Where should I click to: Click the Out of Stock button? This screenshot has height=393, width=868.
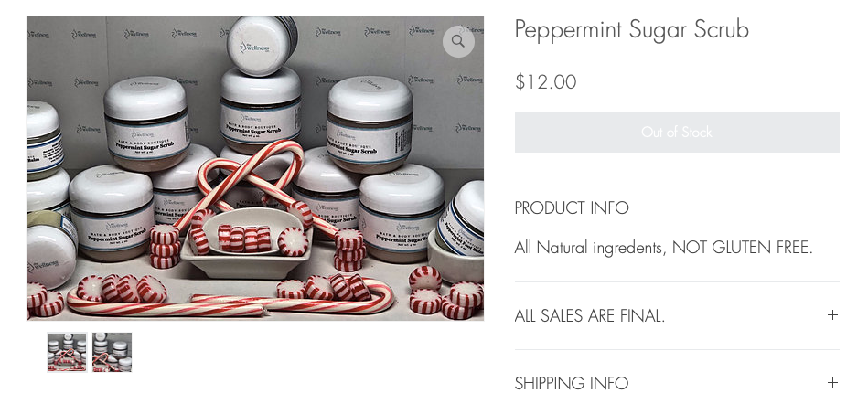pyautogui.click(x=677, y=133)
